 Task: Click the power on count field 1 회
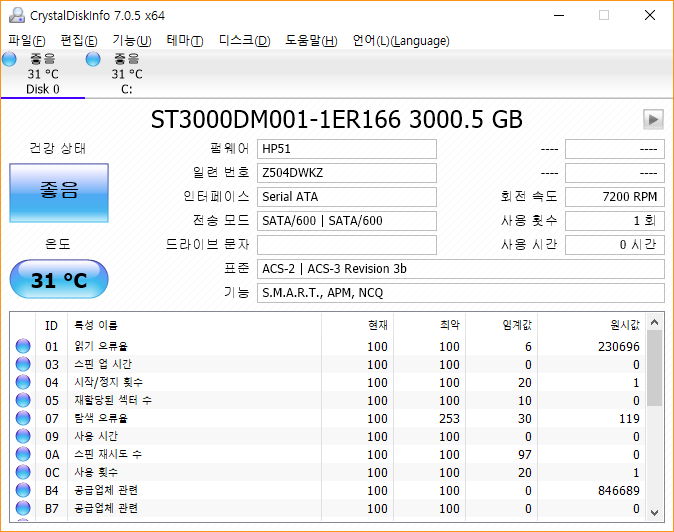(x=615, y=221)
